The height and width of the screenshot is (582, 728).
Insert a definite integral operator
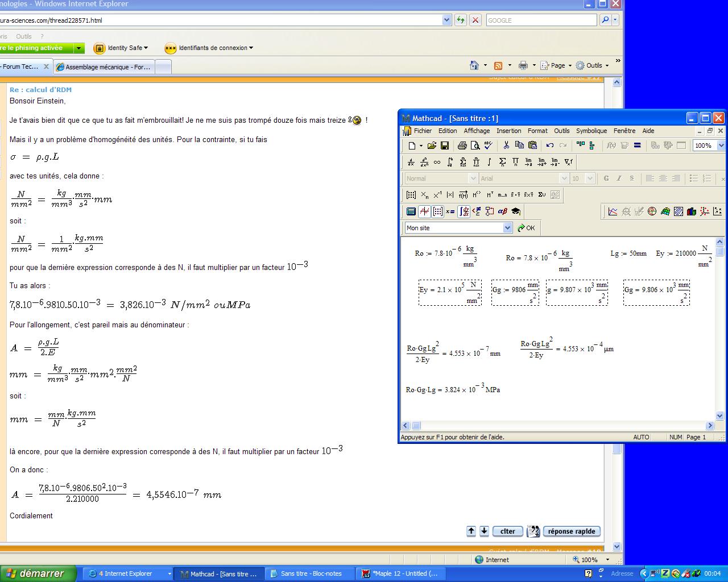click(450, 162)
